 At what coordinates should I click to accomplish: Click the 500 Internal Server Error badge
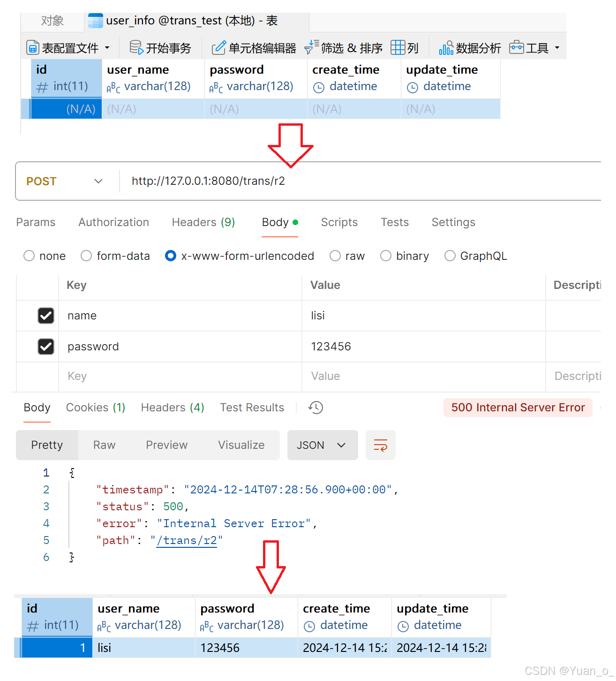click(517, 407)
